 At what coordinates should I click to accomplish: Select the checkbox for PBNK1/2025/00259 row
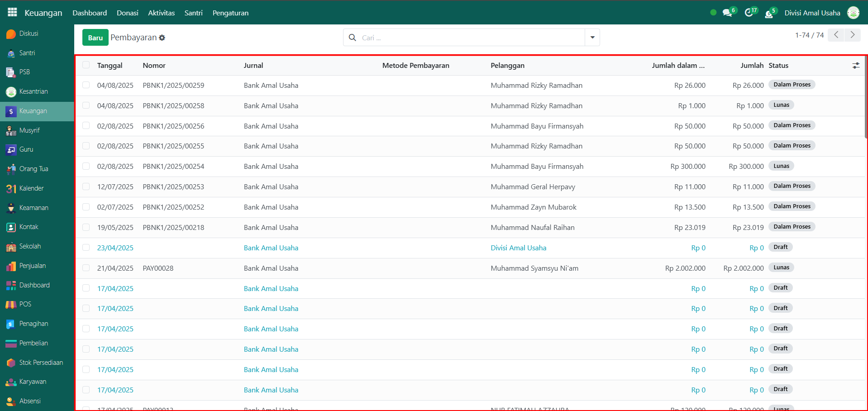(x=86, y=85)
